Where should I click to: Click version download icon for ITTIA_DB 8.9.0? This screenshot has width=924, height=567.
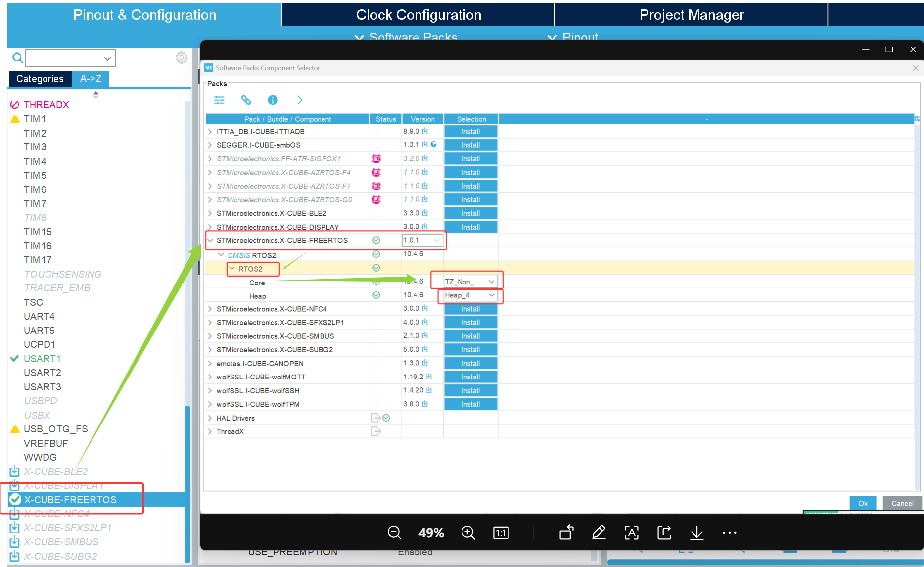tap(425, 131)
